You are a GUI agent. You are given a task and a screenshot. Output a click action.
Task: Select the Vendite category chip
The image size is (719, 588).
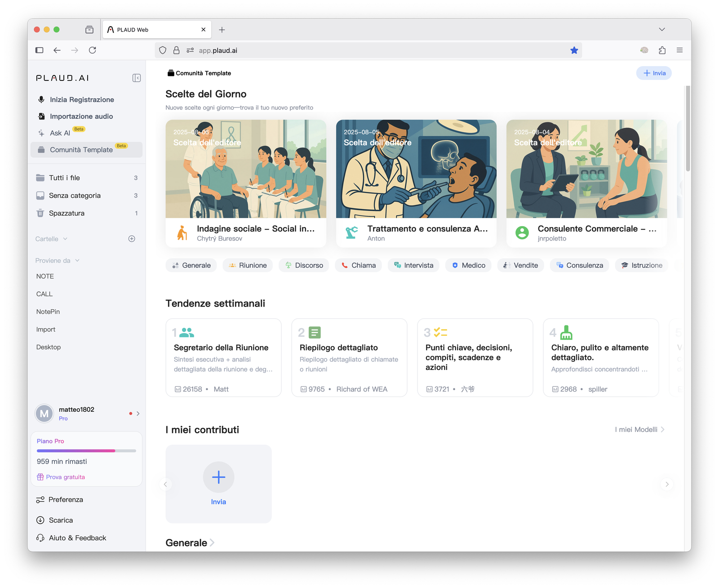(520, 265)
